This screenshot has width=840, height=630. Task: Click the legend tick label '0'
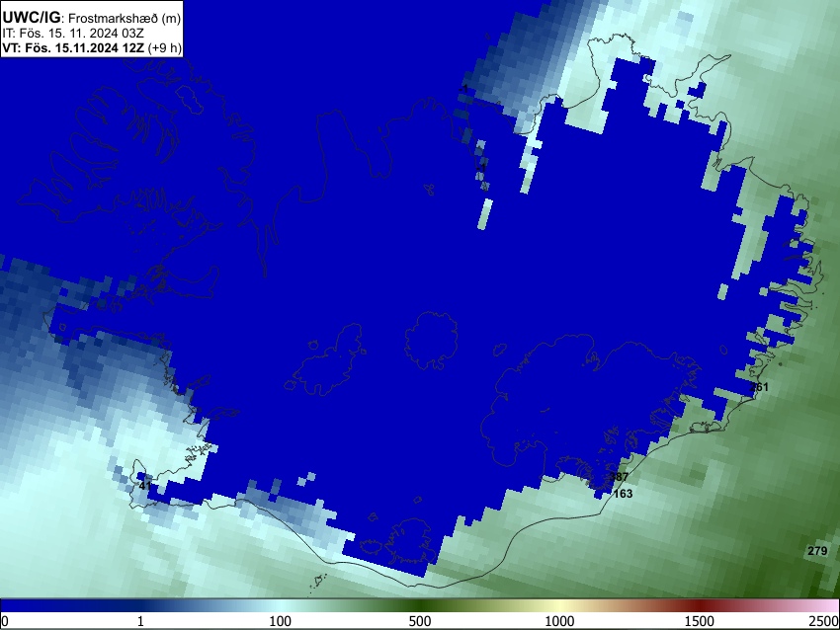coord(5,621)
